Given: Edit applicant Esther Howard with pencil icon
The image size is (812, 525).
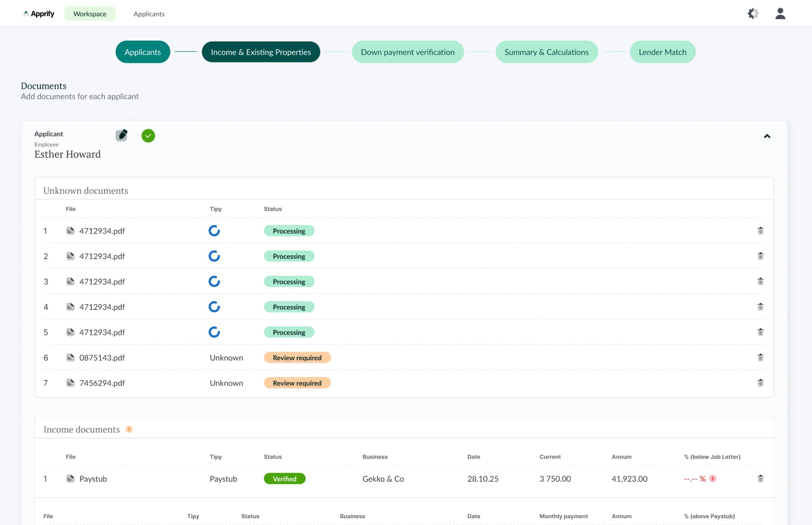Looking at the screenshot, I should [122, 135].
